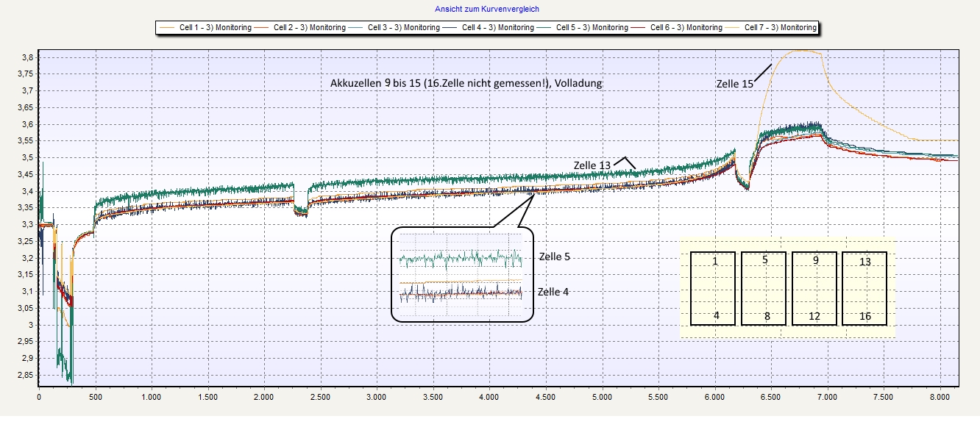Click the 3,8 value on the y-axis
980x441 pixels.
tap(26, 57)
